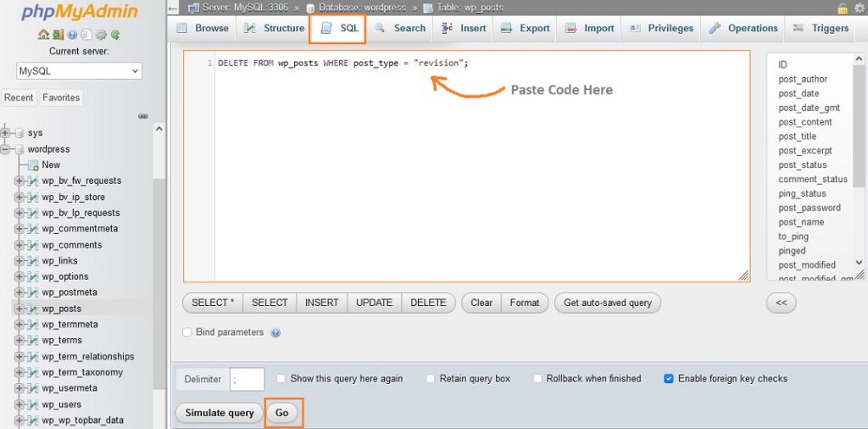Click the wp_terms table icon in tree

tap(33, 340)
